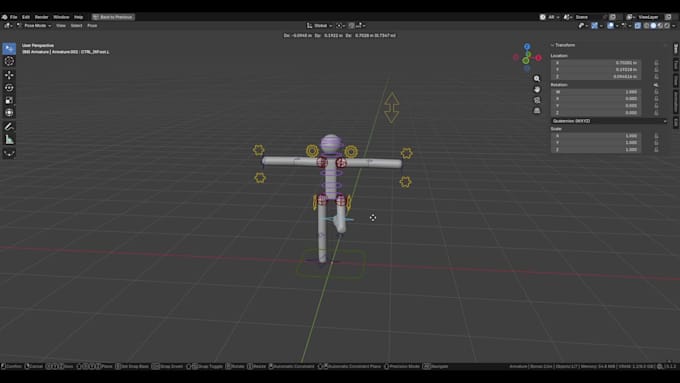The width and height of the screenshot is (680, 383).
Task: Click the Blender logo icon
Action: tap(4, 17)
